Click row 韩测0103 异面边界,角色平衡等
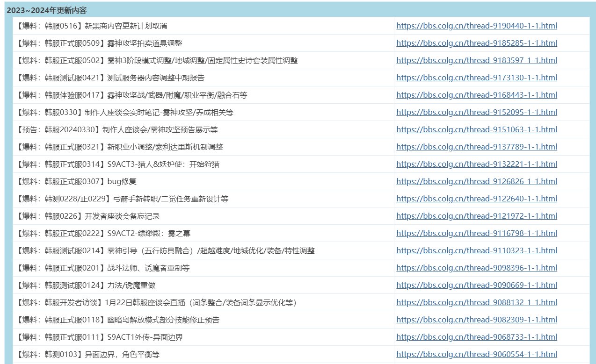The height and width of the screenshot is (364, 596). pyautogui.click(x=301, y=355)
